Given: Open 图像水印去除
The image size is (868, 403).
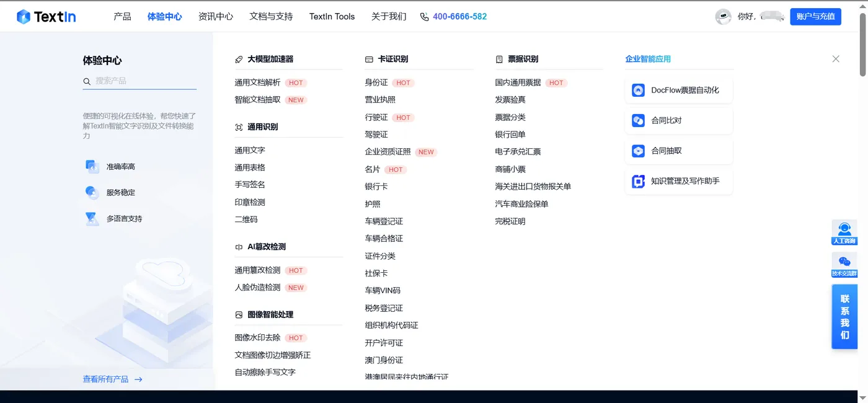Looking at the screenshot, I should [x=257, y=338].
